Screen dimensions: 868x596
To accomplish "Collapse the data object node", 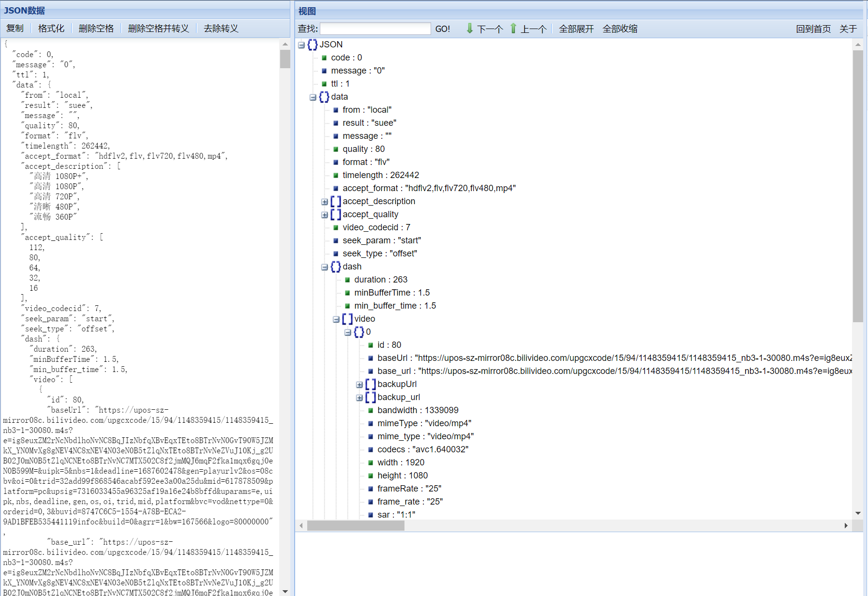I will click(313, 97).
